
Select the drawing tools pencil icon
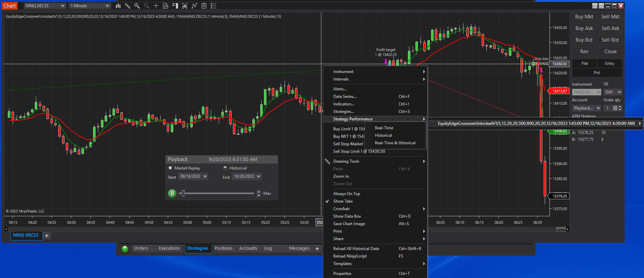pyautogui.click(x=128, y=6)
